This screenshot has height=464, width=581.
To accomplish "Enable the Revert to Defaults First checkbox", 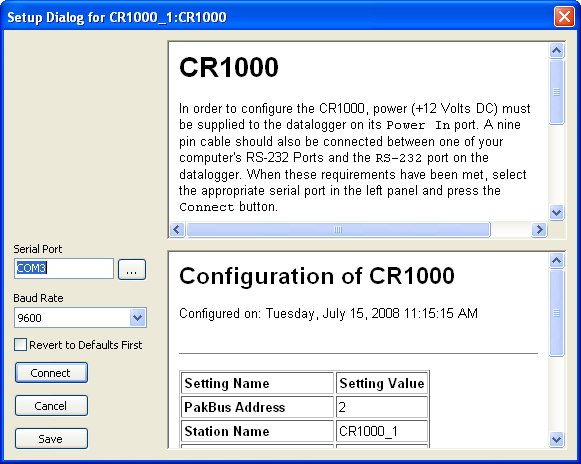I will pyautogui.click(x=20, y=345).
